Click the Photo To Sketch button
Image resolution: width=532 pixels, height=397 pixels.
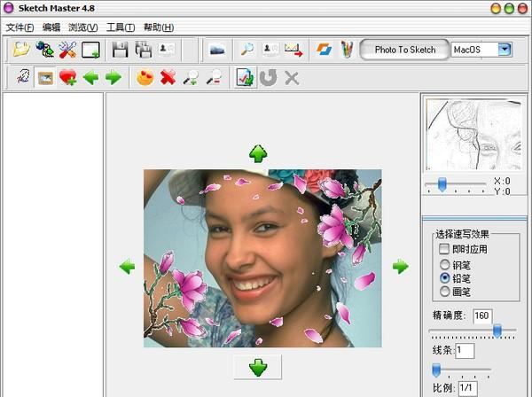[405, 50]
